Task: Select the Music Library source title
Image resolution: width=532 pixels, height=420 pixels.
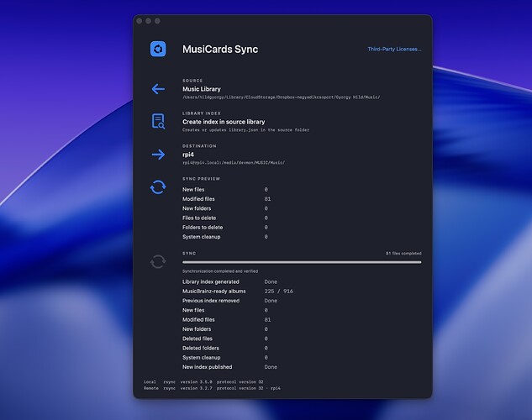Action: click(202, 89)
